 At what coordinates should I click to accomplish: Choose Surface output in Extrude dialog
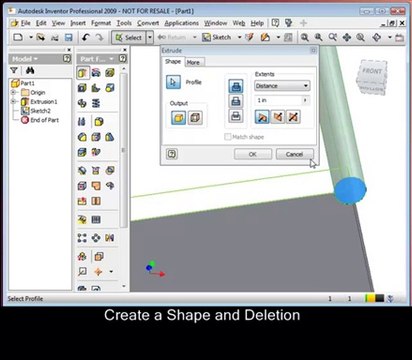pos(195,118)
